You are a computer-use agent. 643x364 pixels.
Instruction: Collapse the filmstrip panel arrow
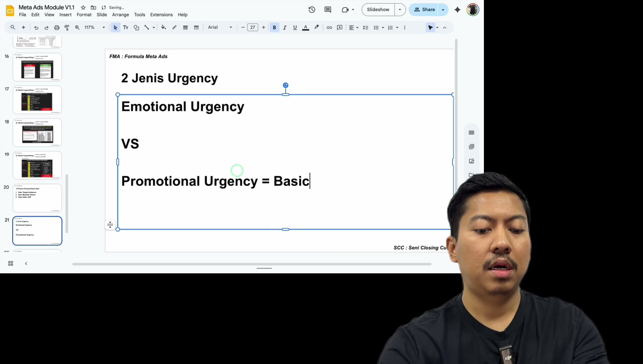click(x=26, y=264)
